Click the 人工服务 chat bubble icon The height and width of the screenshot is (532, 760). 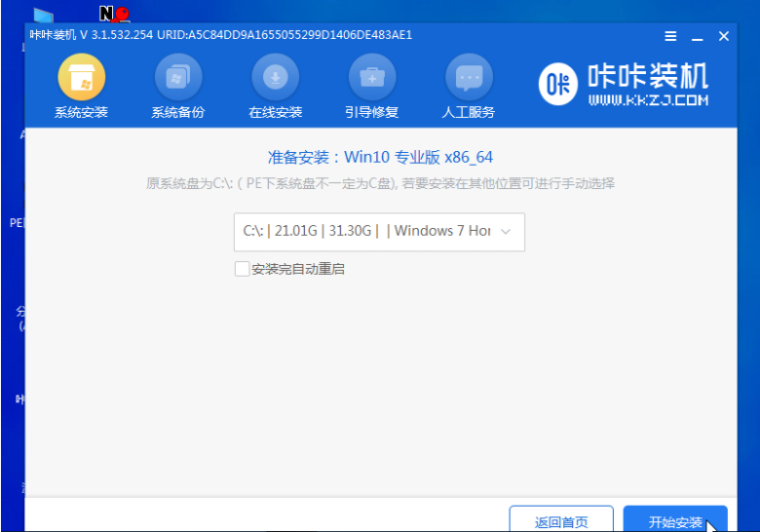point(469,77)
